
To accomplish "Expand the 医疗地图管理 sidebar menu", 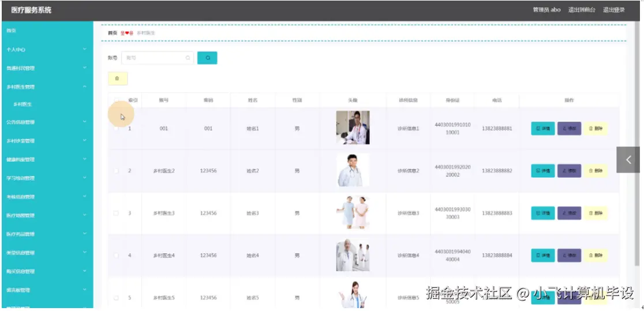I will [47, 215].
